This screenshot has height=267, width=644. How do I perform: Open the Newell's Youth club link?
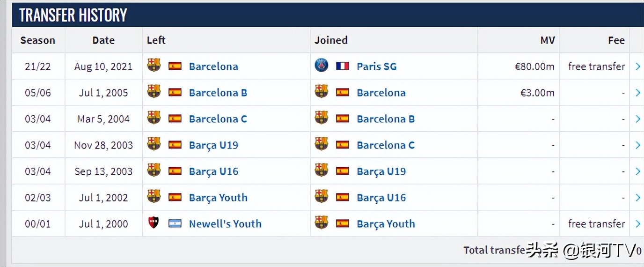[x=225, y=224]
